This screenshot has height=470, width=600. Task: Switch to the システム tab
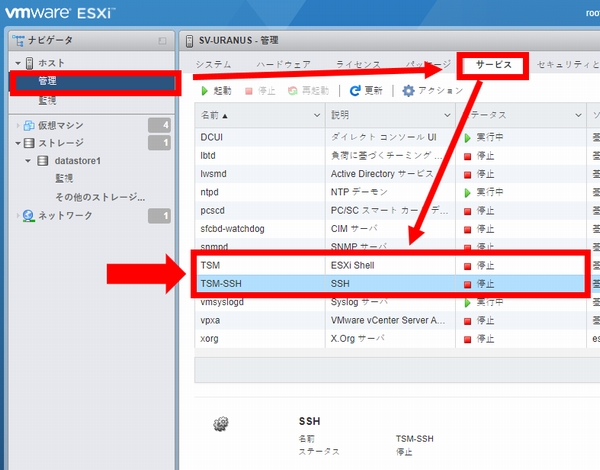pyautogui.click(x=214, y=64)
